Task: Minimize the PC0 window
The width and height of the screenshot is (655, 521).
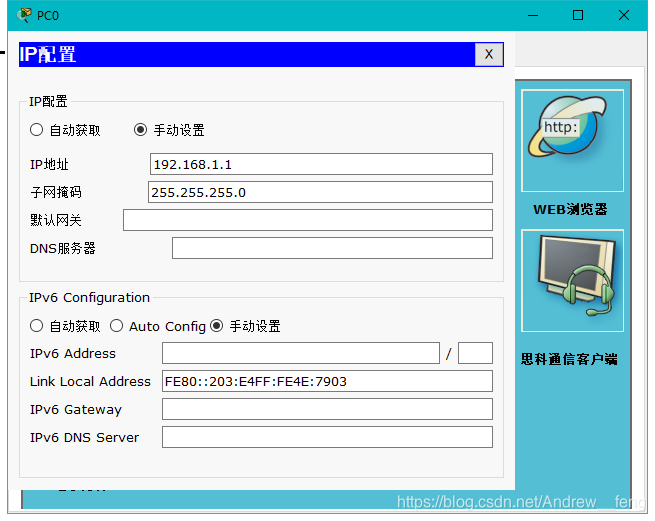Action: [x=533, y=15]
